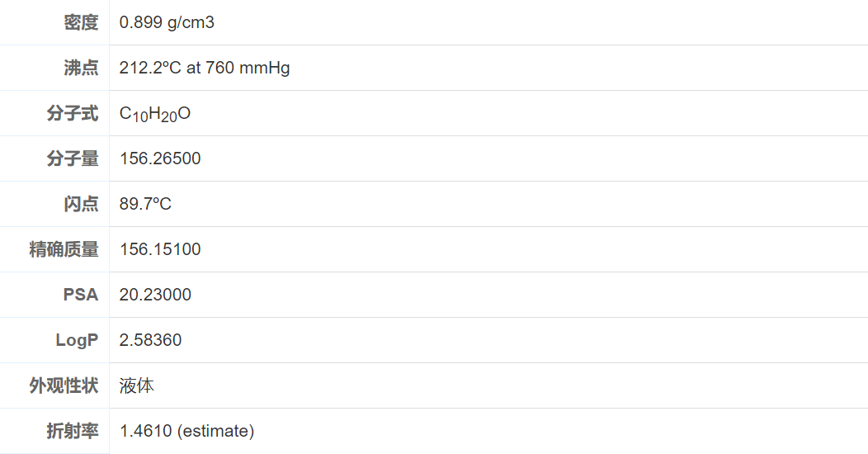Click the 沸点 label cell
This screenshot has height=454, width=868.
tap(81, 68)
